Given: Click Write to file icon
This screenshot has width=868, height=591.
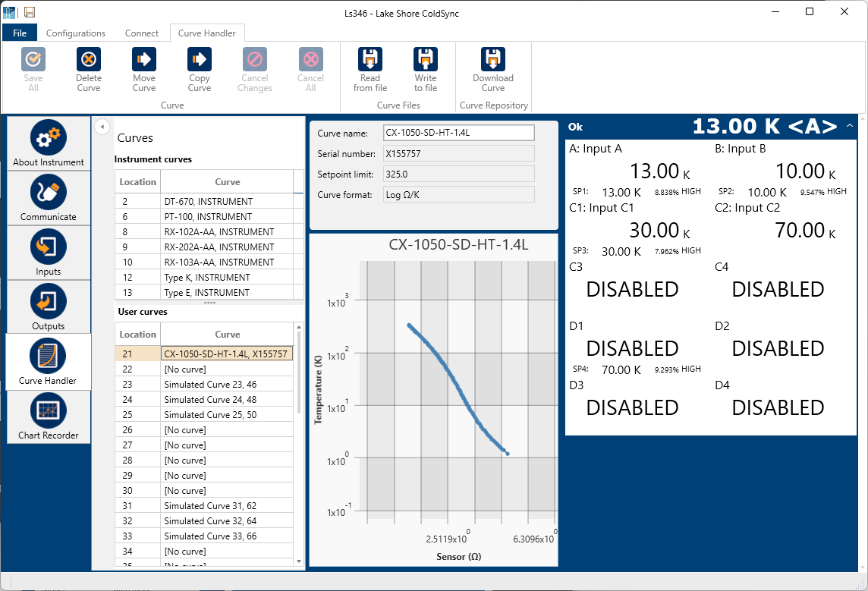Looking at the screenshot, I should point(425,69).
